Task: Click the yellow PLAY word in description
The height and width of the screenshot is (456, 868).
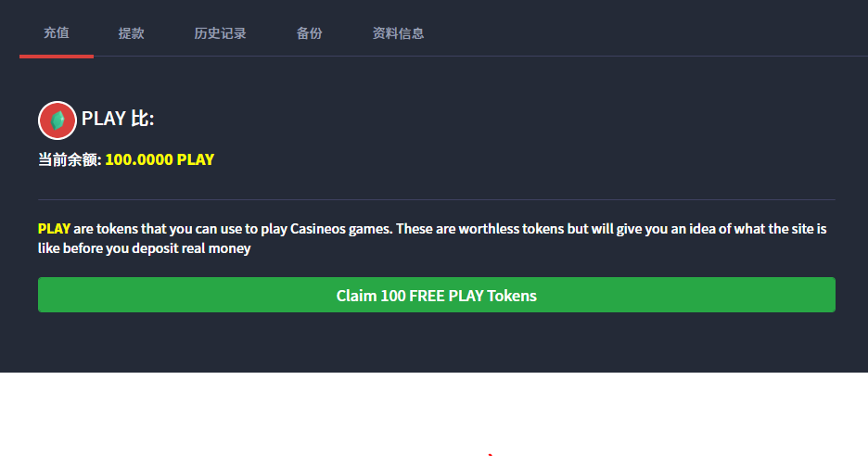Action: tap(54, 229)
